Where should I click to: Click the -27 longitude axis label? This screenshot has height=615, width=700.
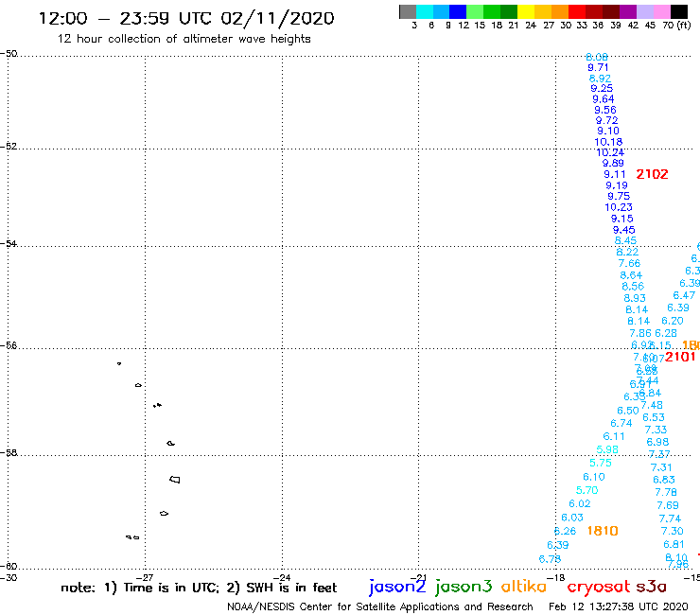pyautogui.click(x=145, y=577)
